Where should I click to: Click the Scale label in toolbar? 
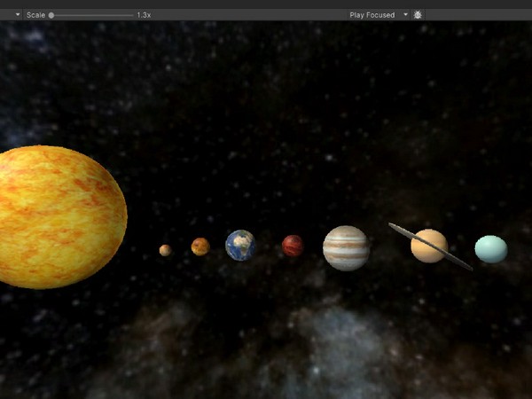tap(35, 15)
